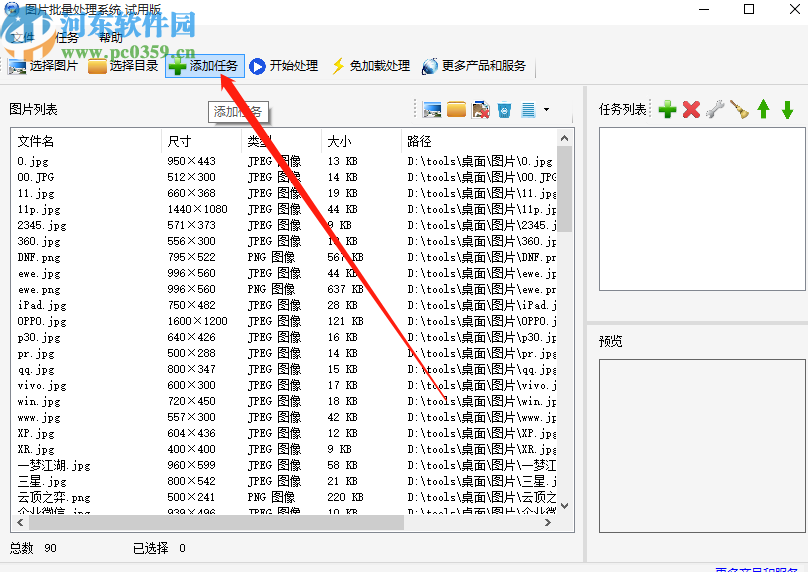Clear image list trash bin icon
Screen dimensions: 808x572
coord(504,110)
